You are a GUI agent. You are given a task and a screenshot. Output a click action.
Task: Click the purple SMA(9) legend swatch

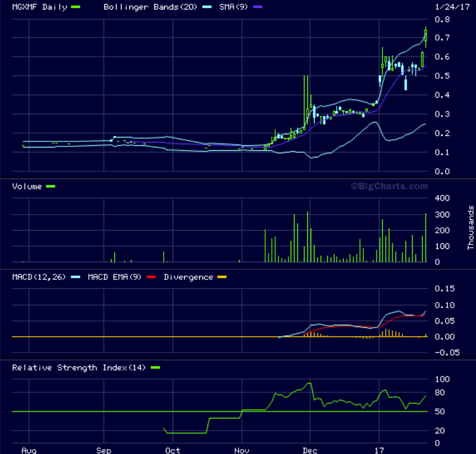[x=258, y=7]
